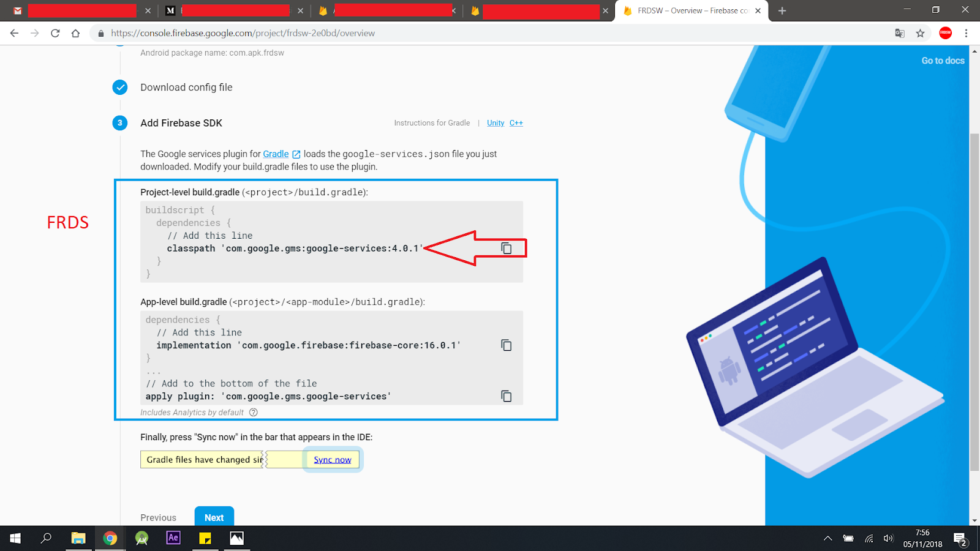
Task: Open the Gradle link
Action: [276, 154]
